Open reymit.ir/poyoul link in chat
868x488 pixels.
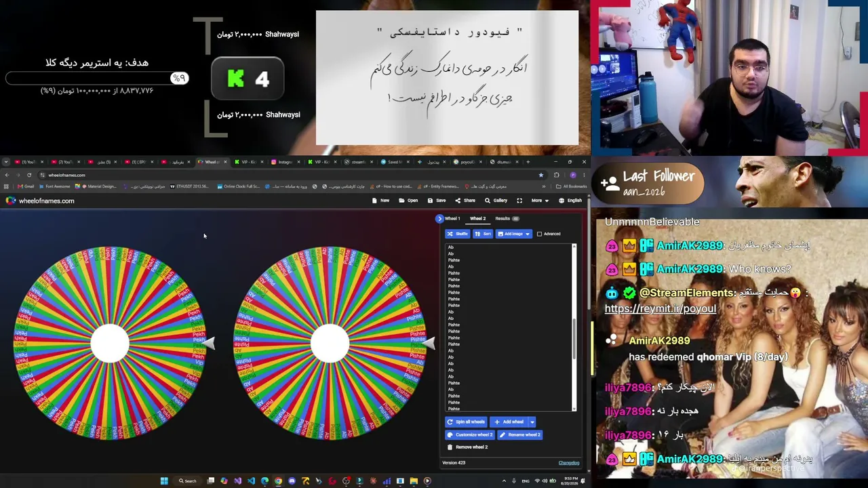click(x=660, y=309)
